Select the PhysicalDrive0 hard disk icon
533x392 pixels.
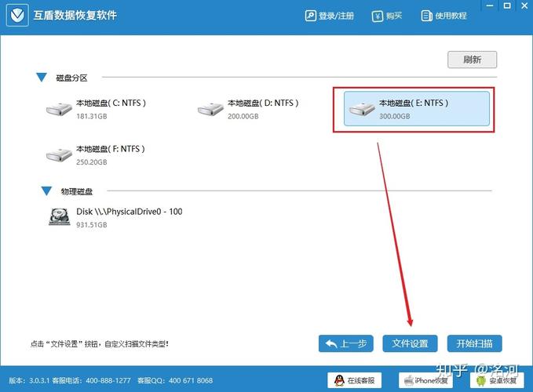tap(59, 218)
